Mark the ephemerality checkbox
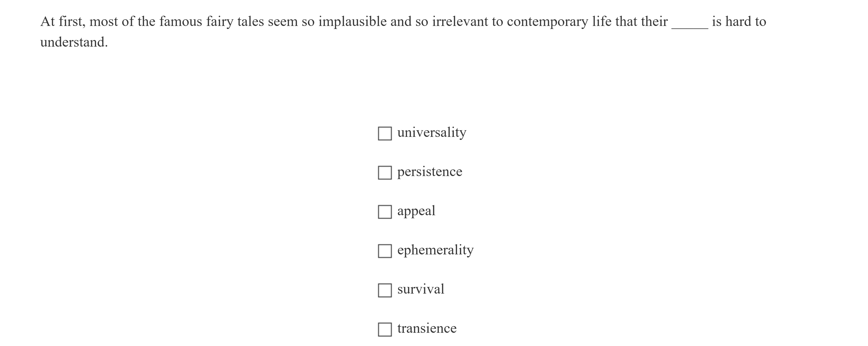This screenshot has width=868, height=346. pos(384,251)
